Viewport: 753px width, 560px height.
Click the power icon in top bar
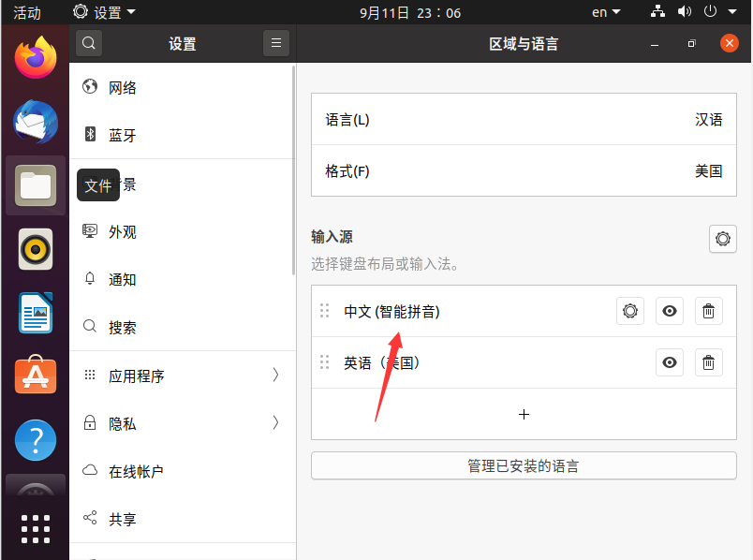pos(710,11)
